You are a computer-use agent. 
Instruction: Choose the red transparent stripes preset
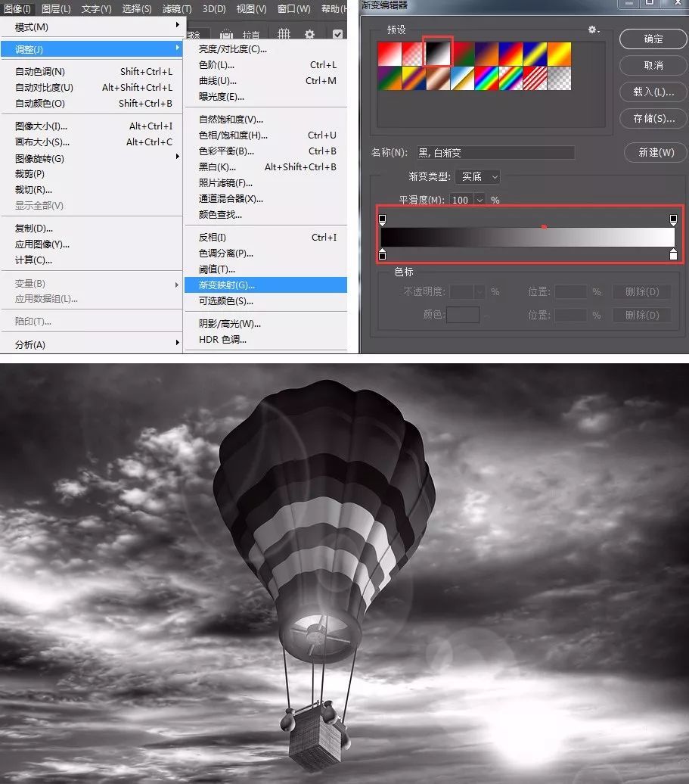tap(535, 79)
